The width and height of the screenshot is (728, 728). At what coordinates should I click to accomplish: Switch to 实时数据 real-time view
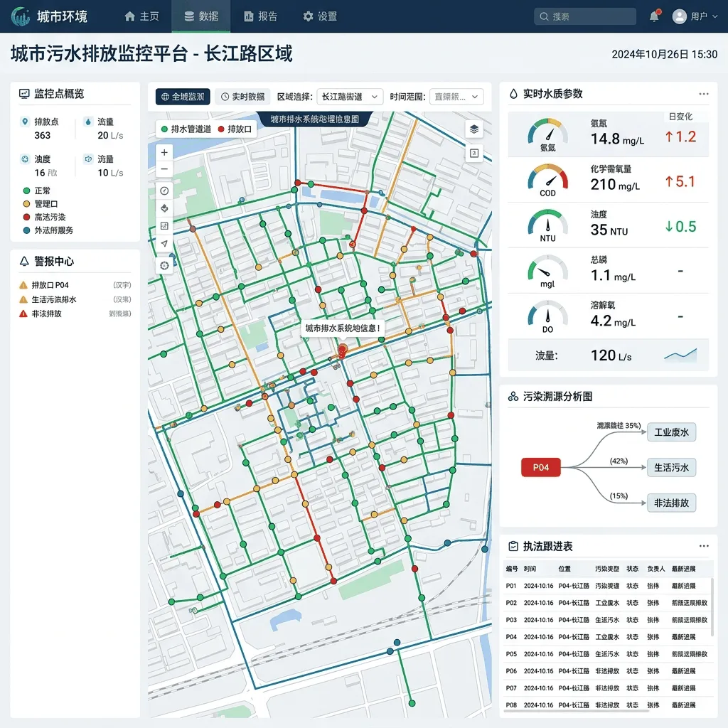[243, 97]
